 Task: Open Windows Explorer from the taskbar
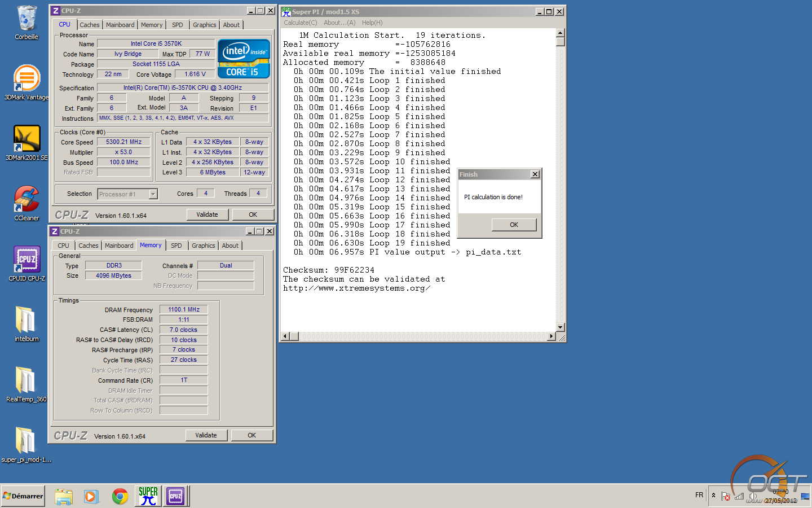click(x=64, y=496)
